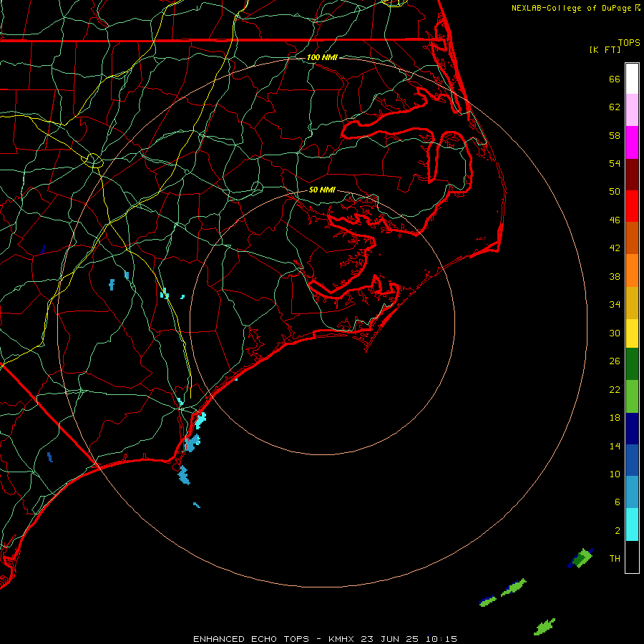
Task: Click the "46" legend value
Action: tap(615, 220)
